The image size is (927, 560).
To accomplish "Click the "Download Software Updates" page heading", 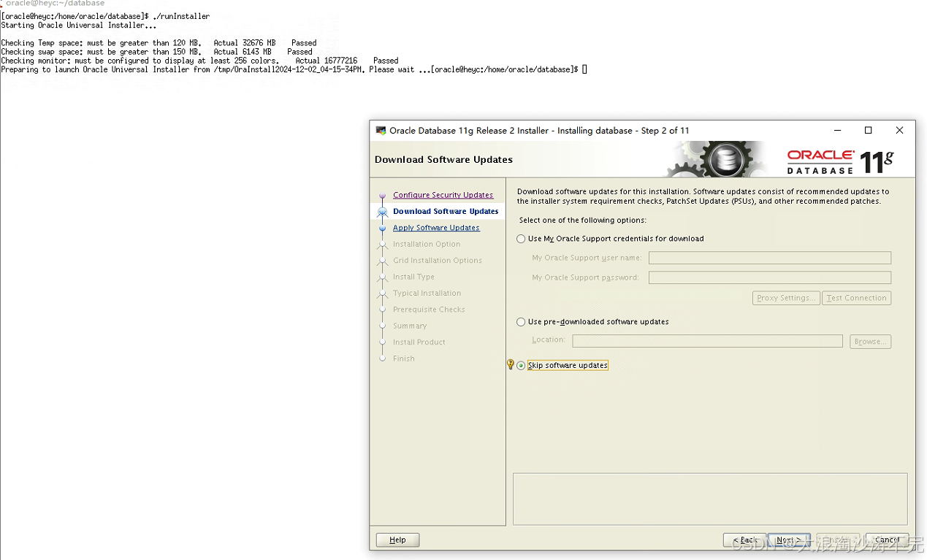I will [443, 159].
